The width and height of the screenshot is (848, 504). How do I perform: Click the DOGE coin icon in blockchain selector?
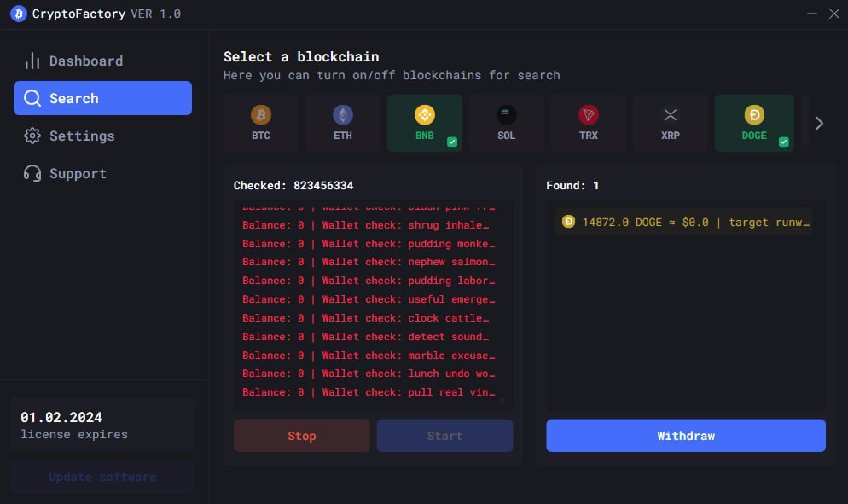tap(754, 114)
